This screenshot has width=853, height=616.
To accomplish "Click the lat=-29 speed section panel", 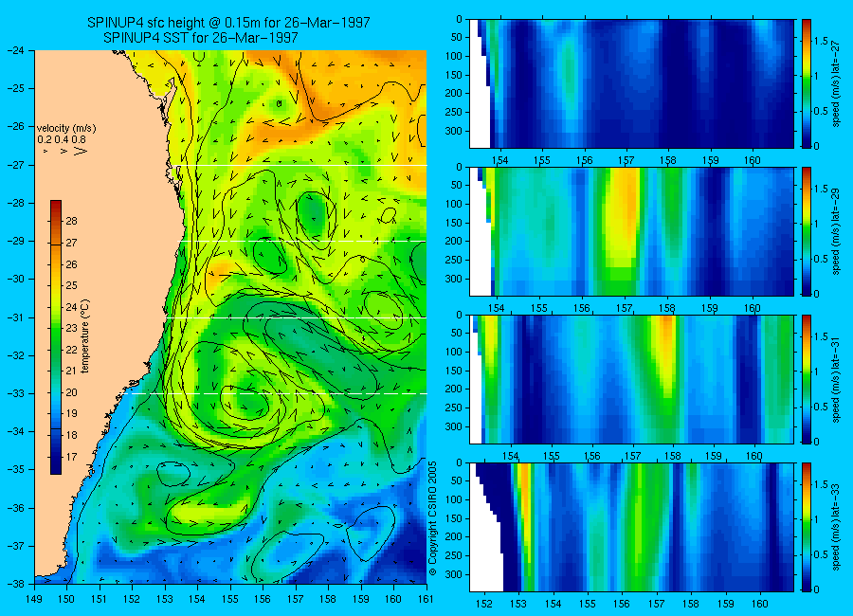I will coord(631,231).
